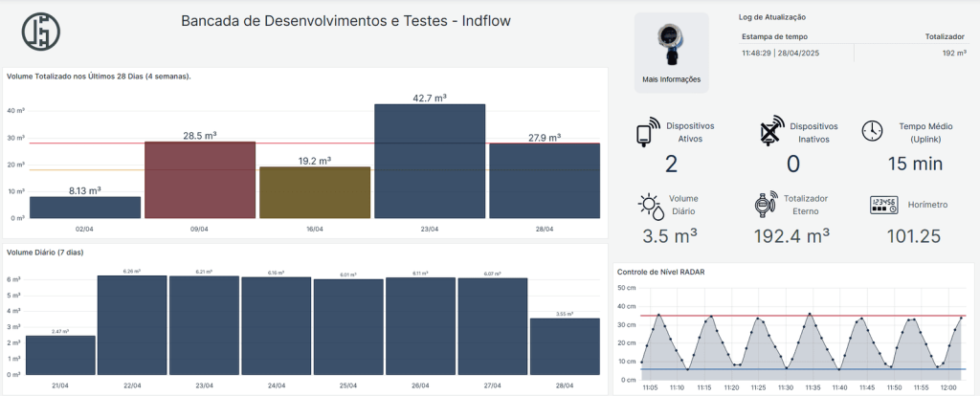Viewport: 980px width, 396px height.
Task: Click the 3.55 m³ daily bar for 28/04
Action: point(565,346)
